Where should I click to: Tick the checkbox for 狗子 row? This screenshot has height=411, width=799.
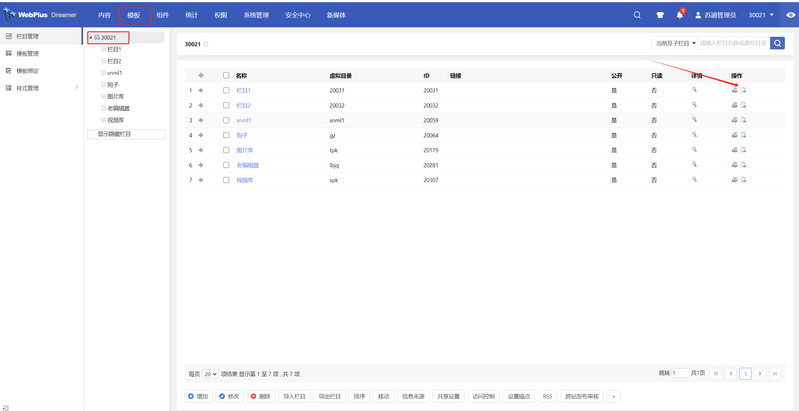pos(226,135)
